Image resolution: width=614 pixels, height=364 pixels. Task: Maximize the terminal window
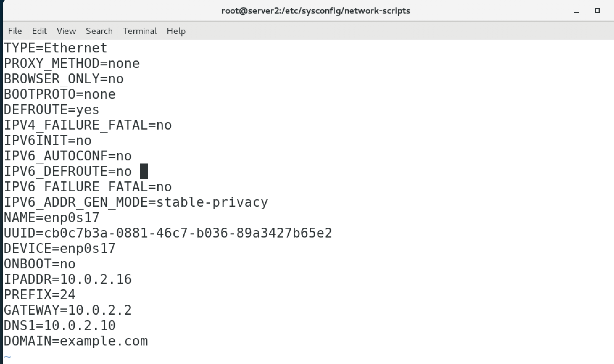pyautogui.click(x=597, y=10)
